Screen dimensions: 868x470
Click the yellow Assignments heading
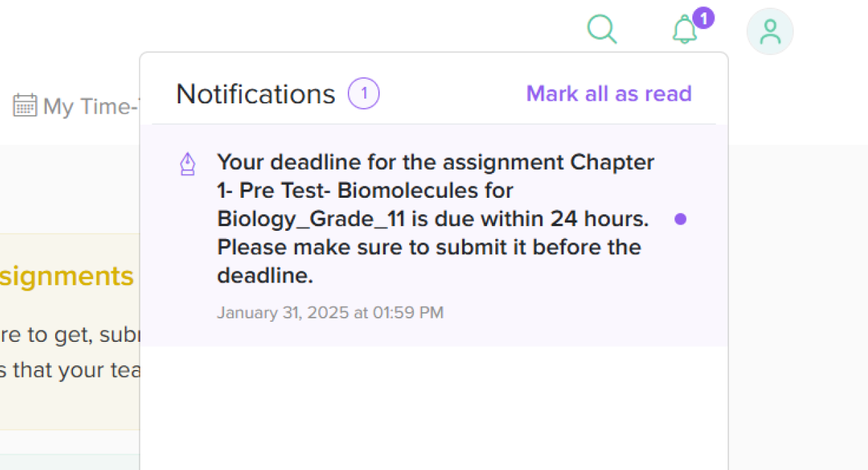(66, 276)
